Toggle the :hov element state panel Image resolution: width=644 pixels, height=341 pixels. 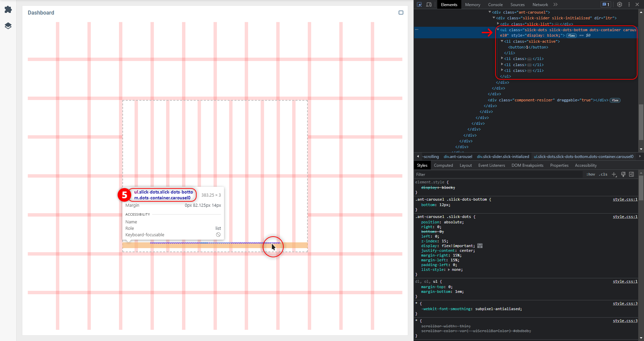tap(591, 174)
